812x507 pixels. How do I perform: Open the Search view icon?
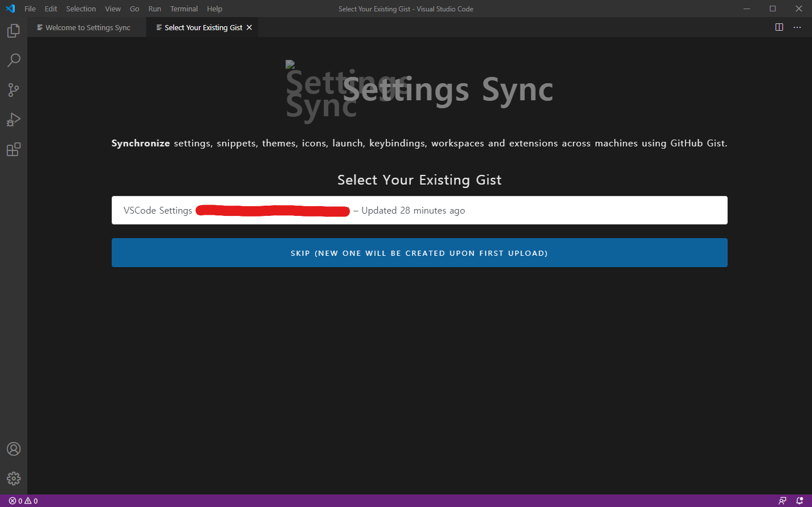click(x=14, y=60)
